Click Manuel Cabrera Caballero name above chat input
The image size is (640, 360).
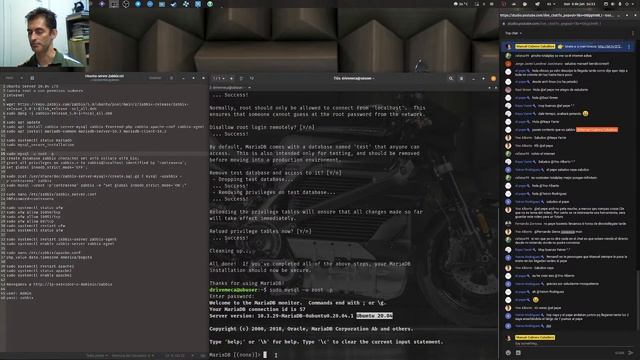click(535, 338)
